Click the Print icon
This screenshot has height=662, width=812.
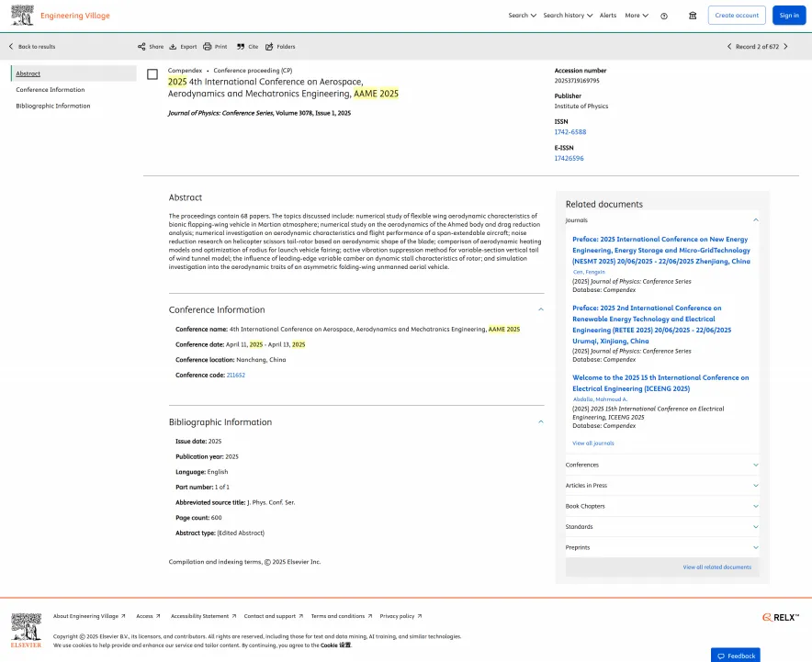coord(208,47)
